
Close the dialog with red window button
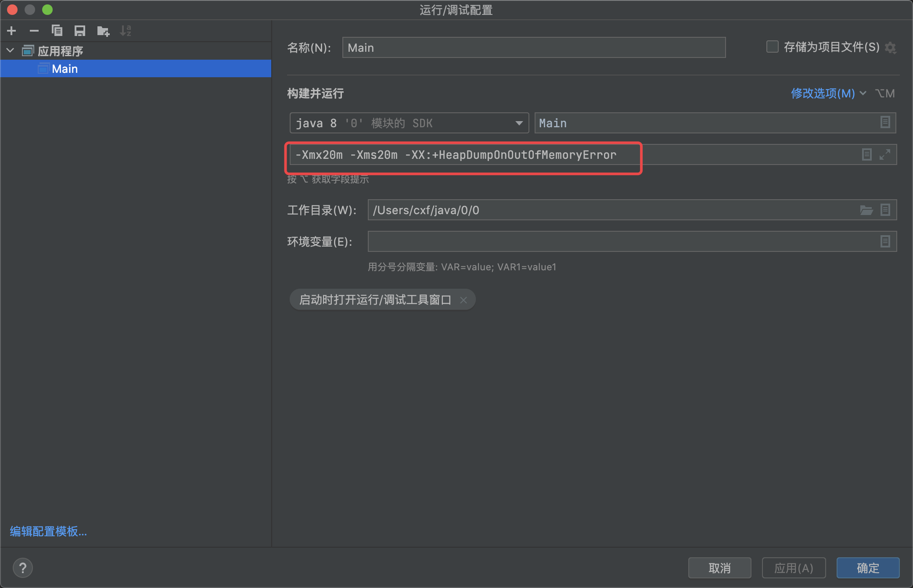click(12, 10)
